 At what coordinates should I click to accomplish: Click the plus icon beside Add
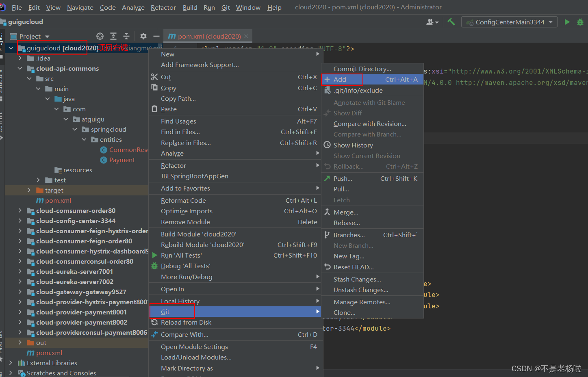coord(327,79)
